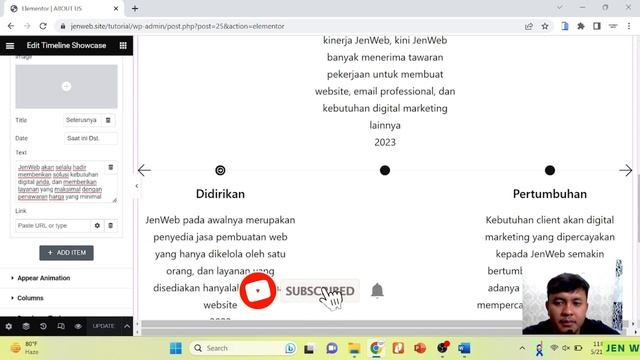This screenshot has height=360, width=640.
Task: Select the middle timeline dot marker
Action: pos(385,170)
